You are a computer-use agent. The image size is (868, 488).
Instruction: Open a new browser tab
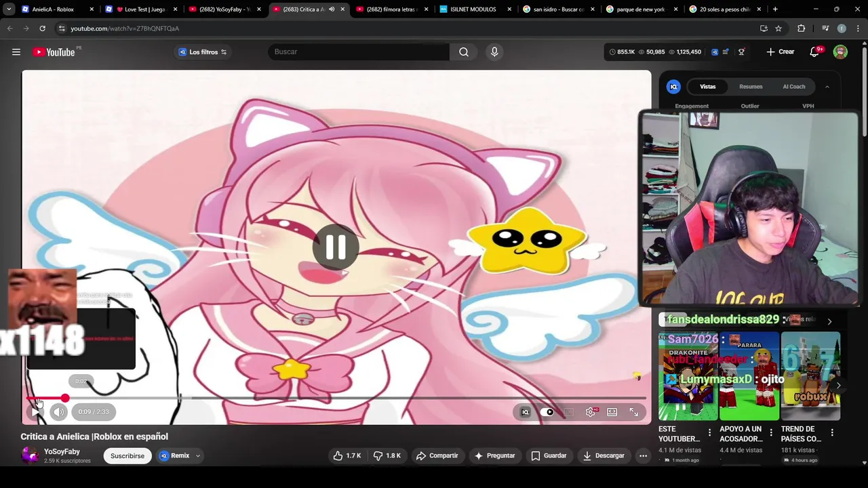click(x=775, y=9)
